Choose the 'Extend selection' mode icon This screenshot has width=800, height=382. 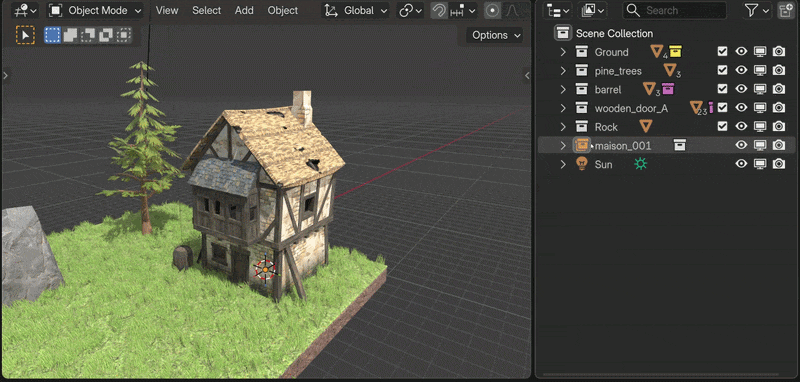70,35
